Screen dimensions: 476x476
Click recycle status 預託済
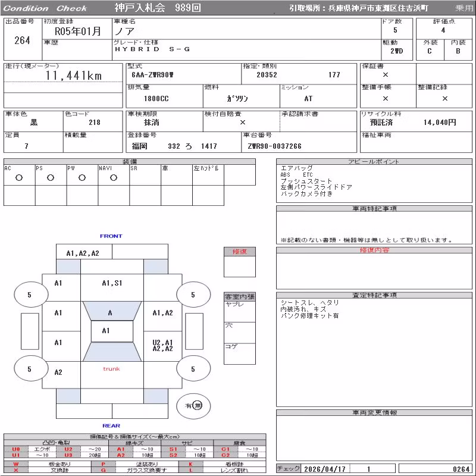[381, 123]
